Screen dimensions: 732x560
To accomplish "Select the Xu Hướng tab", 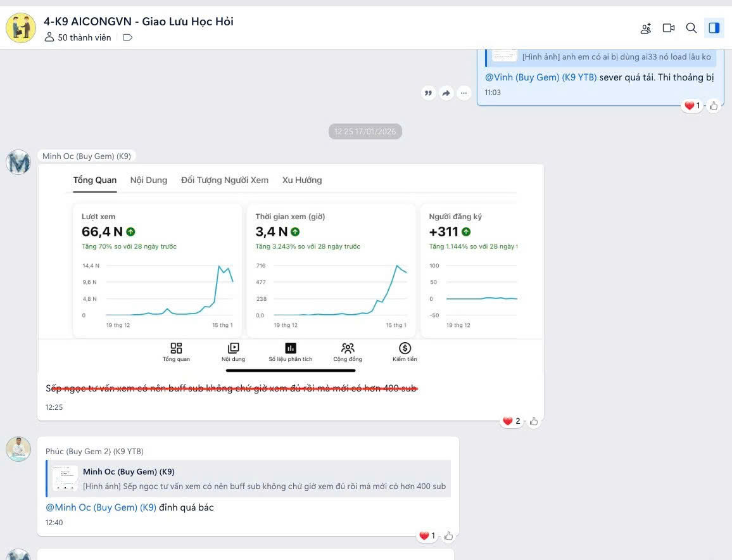I will coord(302,181).
